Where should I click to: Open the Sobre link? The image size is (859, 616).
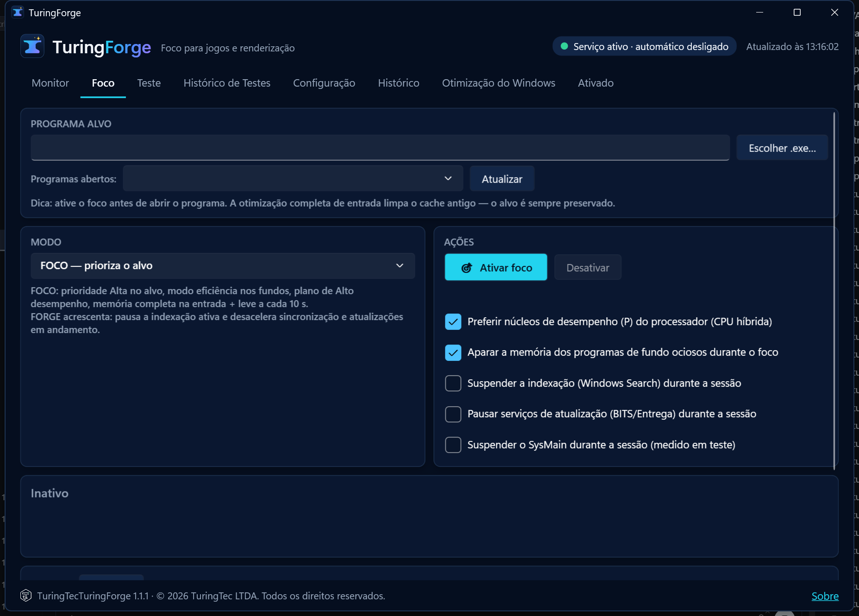click(x=825, y=596)
